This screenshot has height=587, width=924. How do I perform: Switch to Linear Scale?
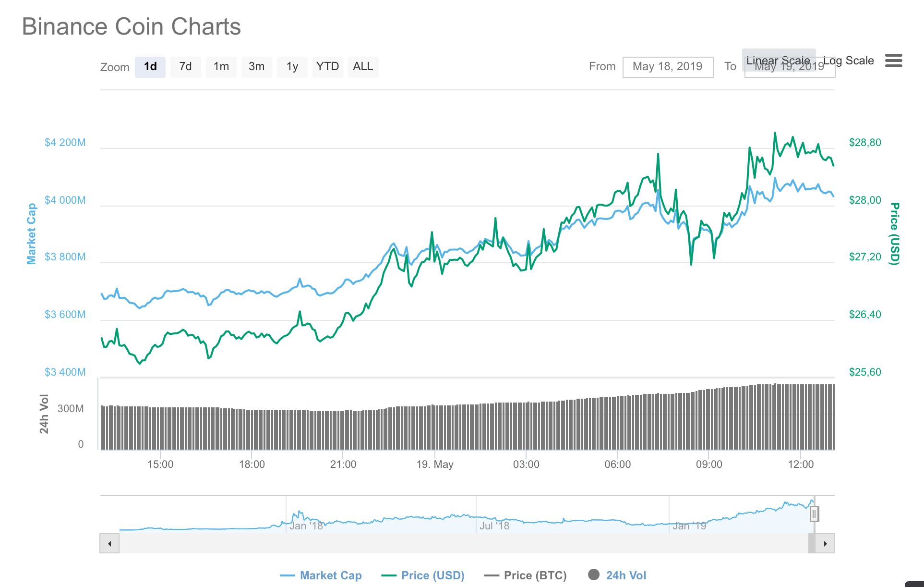pyautogui.click(x=779, y=60)
